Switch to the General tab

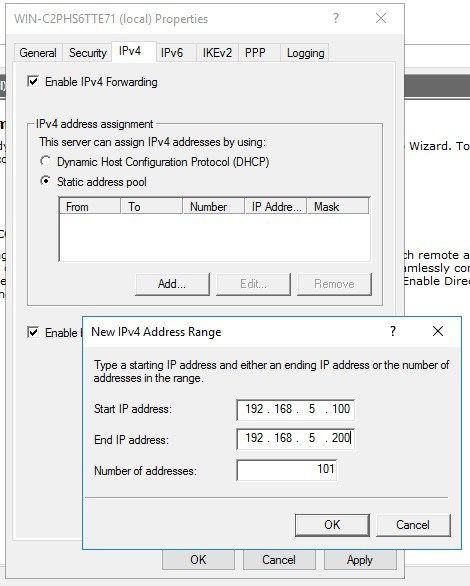tap(38, 53)
